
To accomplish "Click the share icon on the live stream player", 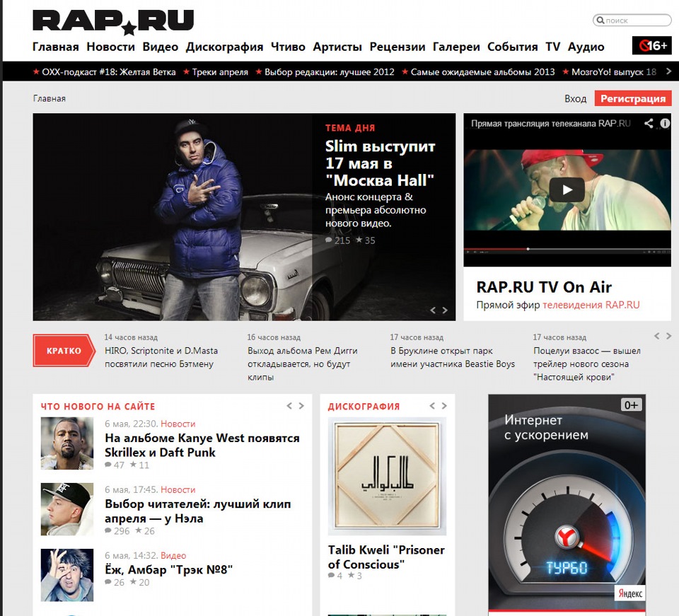I will tap(649, 122).
